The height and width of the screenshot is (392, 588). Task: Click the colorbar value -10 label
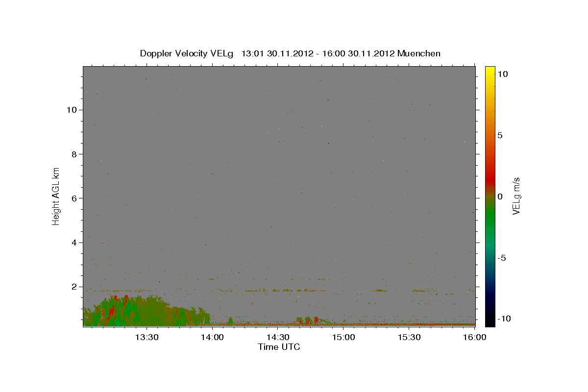click(504, 318)
